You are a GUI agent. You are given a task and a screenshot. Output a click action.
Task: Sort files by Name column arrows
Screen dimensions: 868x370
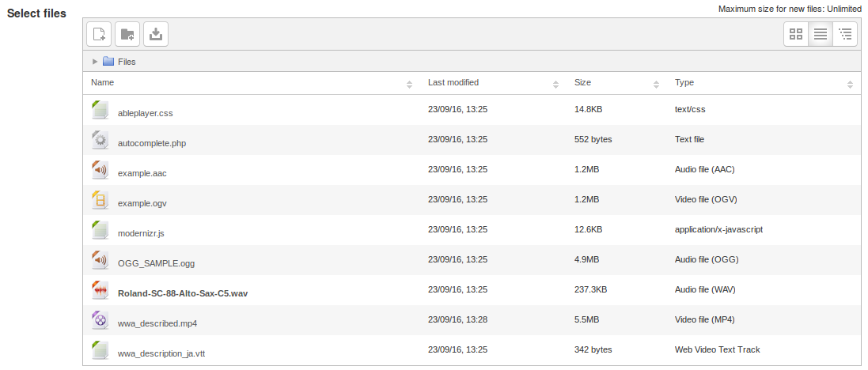[x=409, y=85]
